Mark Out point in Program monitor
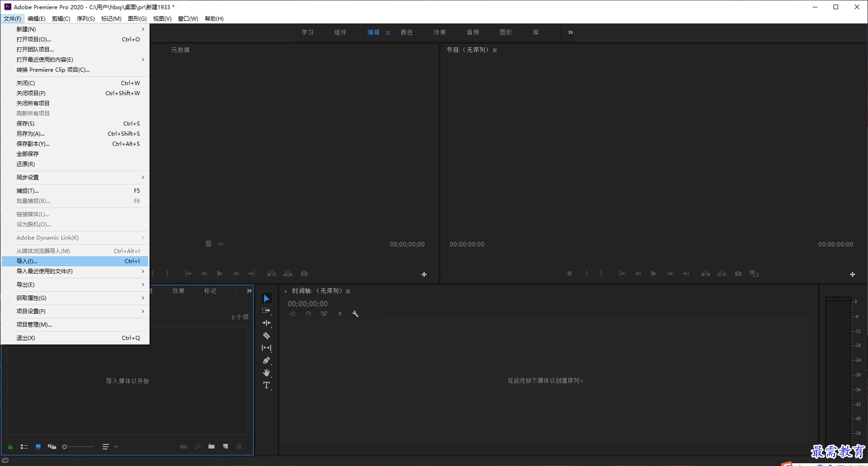The image size is (868, 466). pyautogui.click(x=601, y=274)
